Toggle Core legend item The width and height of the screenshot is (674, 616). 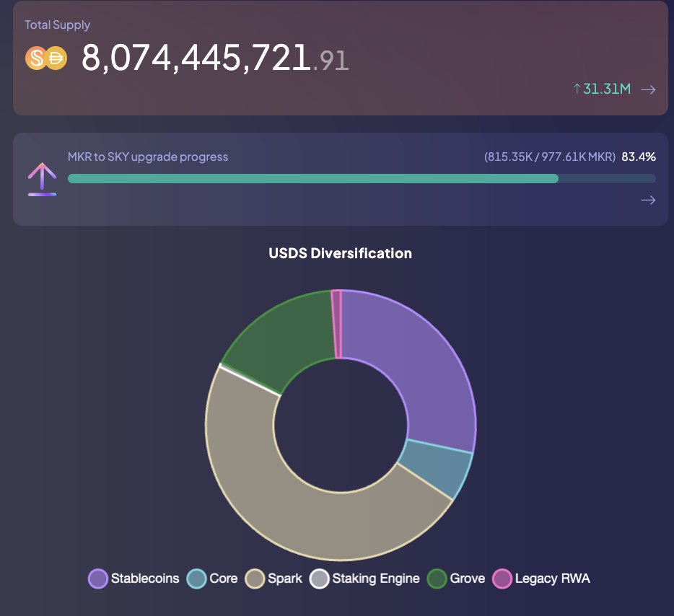pos(212,578)
